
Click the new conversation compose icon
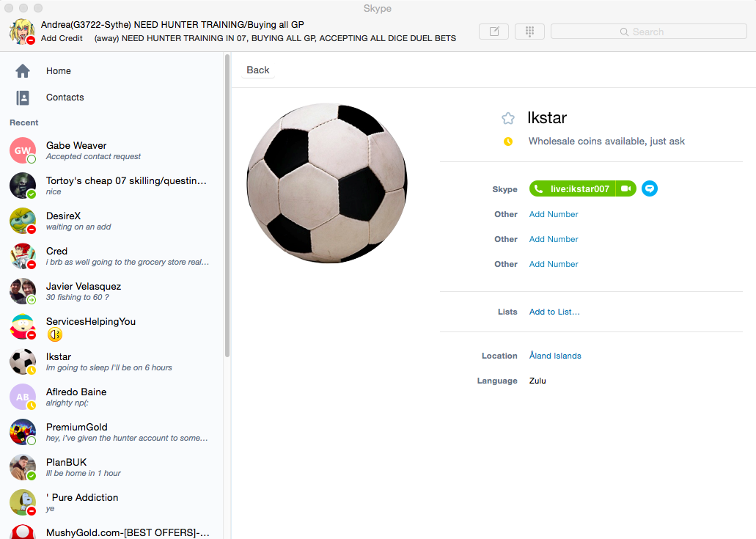pos(493,32)
